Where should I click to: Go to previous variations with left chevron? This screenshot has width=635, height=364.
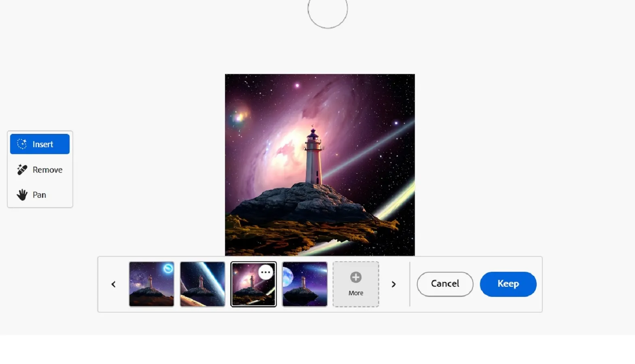point(113,284)
